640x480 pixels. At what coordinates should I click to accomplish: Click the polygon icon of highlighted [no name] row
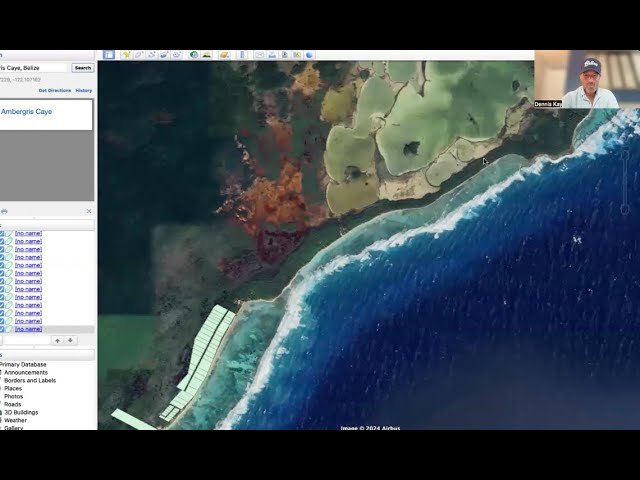(9, 329)
